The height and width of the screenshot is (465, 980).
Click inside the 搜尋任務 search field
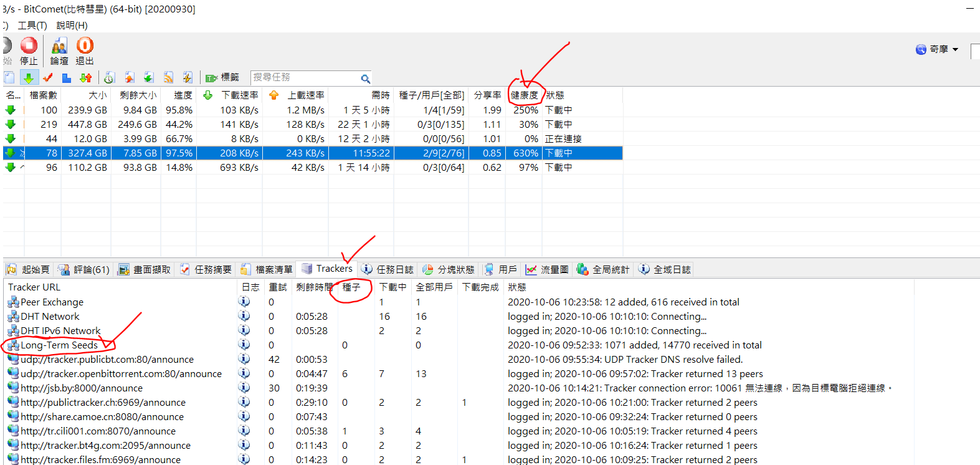pos(305,77)
